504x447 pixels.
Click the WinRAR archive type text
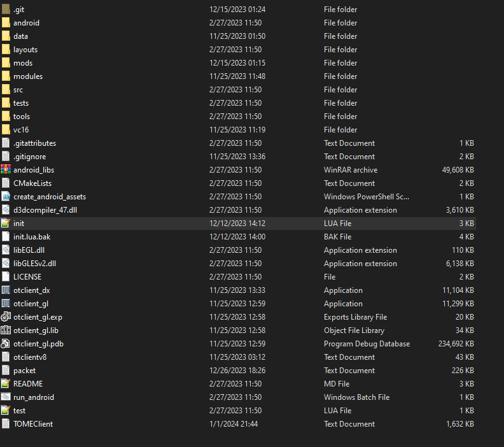tap(351, 170)
